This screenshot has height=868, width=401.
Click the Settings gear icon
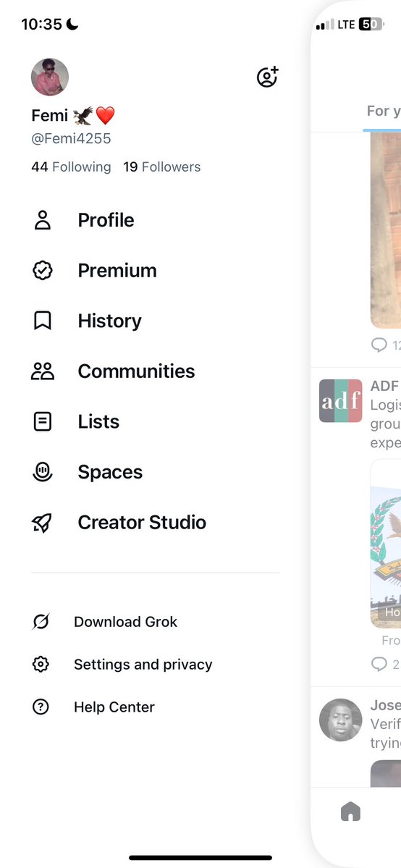[41, 665]
